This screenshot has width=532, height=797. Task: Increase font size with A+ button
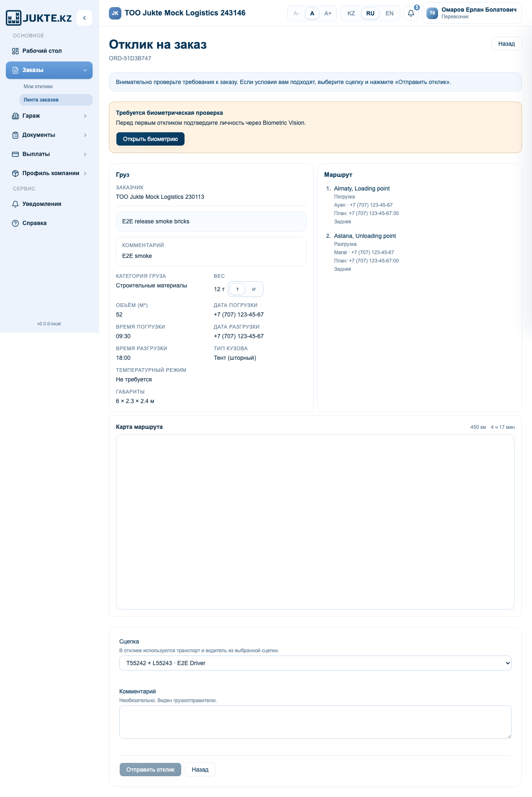(328, 13)
